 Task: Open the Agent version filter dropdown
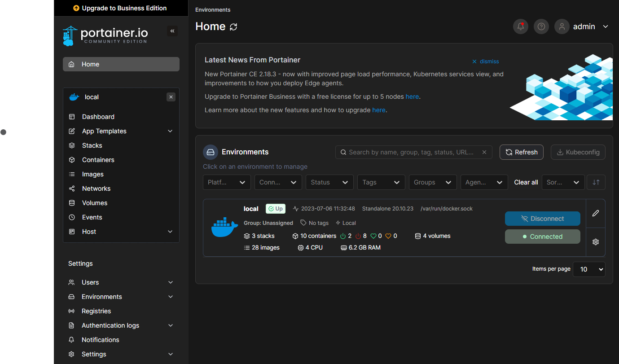coord(484,182)
